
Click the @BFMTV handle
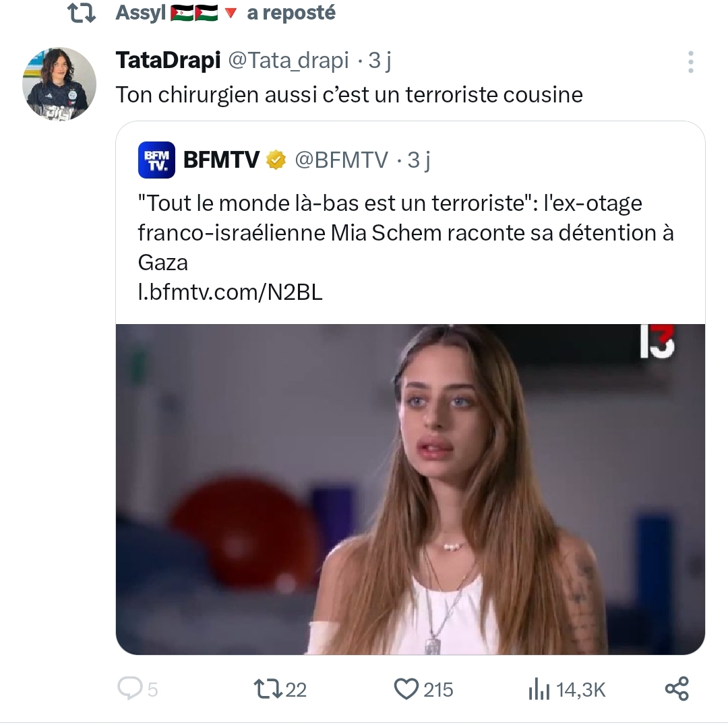point(340,159)
